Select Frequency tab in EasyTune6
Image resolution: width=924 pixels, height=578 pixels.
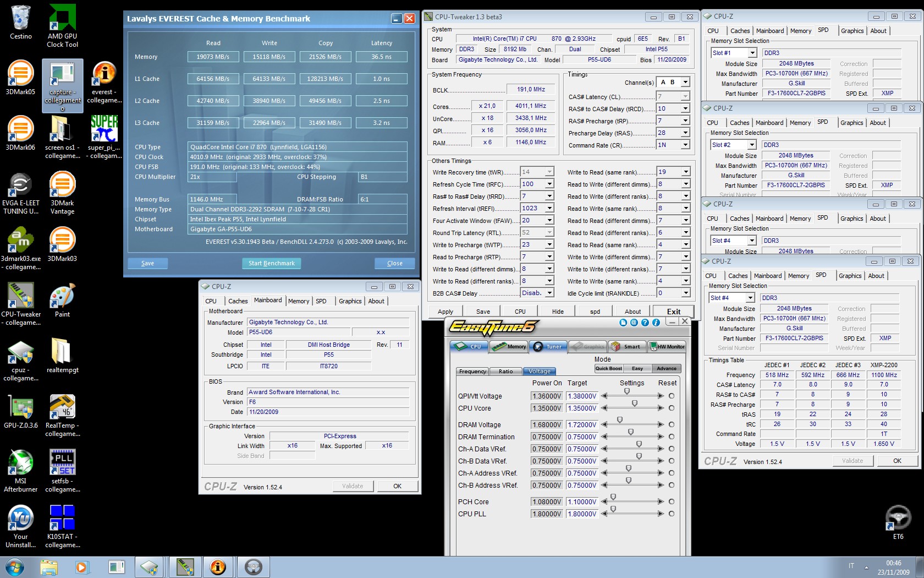click(472, 371)
